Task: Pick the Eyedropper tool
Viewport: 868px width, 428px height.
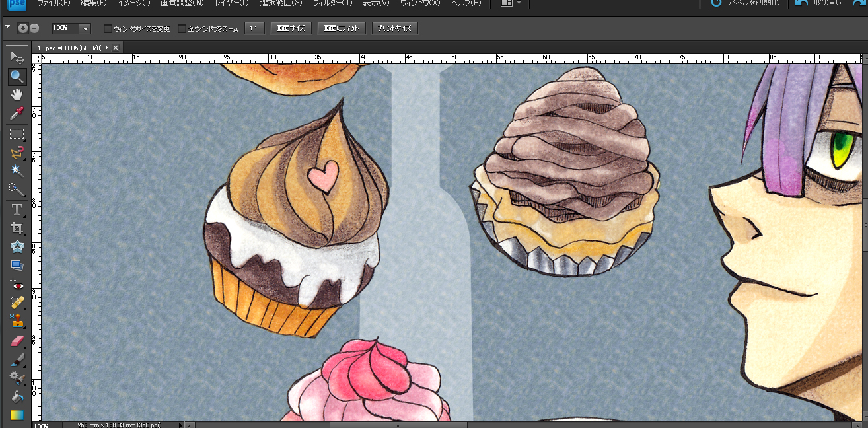Action: pyautogui.click(x=17, y=114)
